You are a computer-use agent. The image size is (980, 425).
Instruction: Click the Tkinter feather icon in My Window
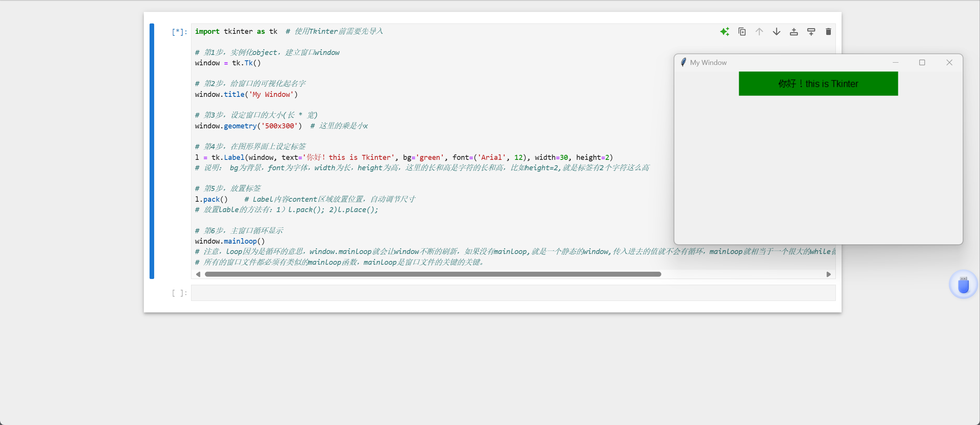tap(683, 62)
